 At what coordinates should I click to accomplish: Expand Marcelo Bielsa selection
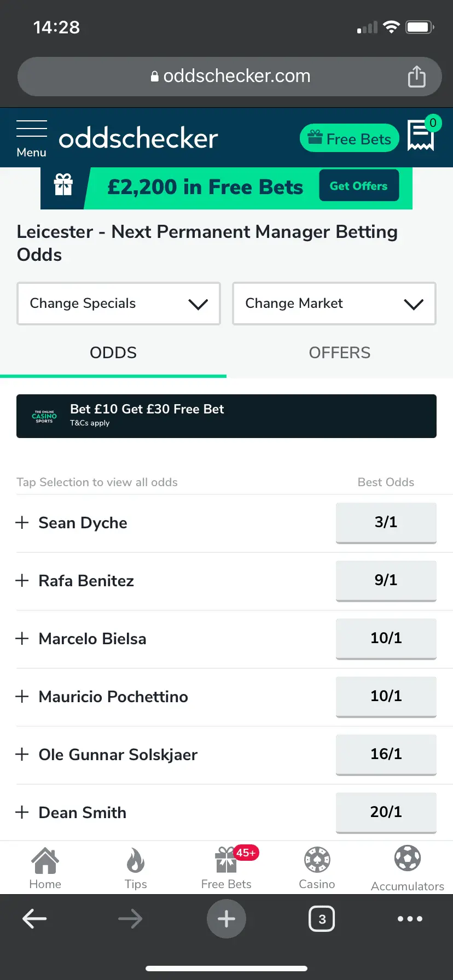[x=22, y=639]
